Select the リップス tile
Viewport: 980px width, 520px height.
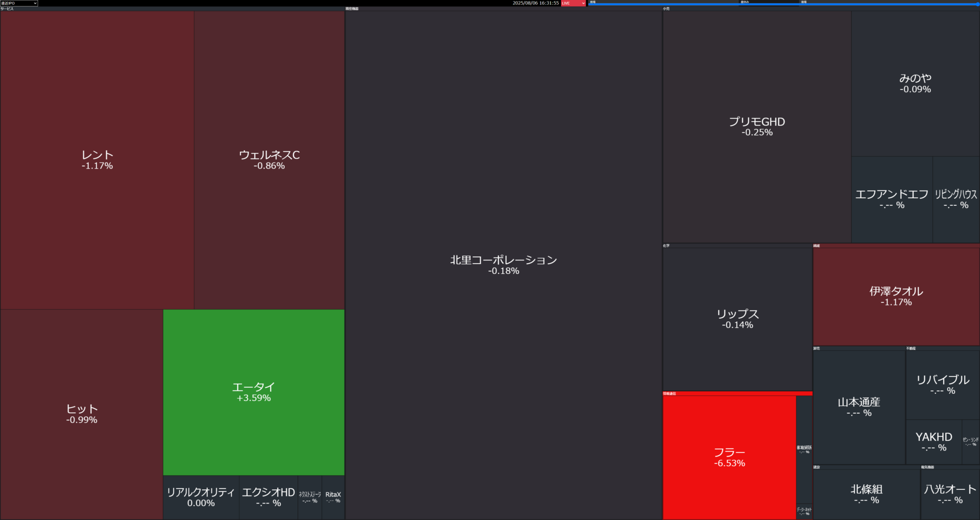point(738,319)
